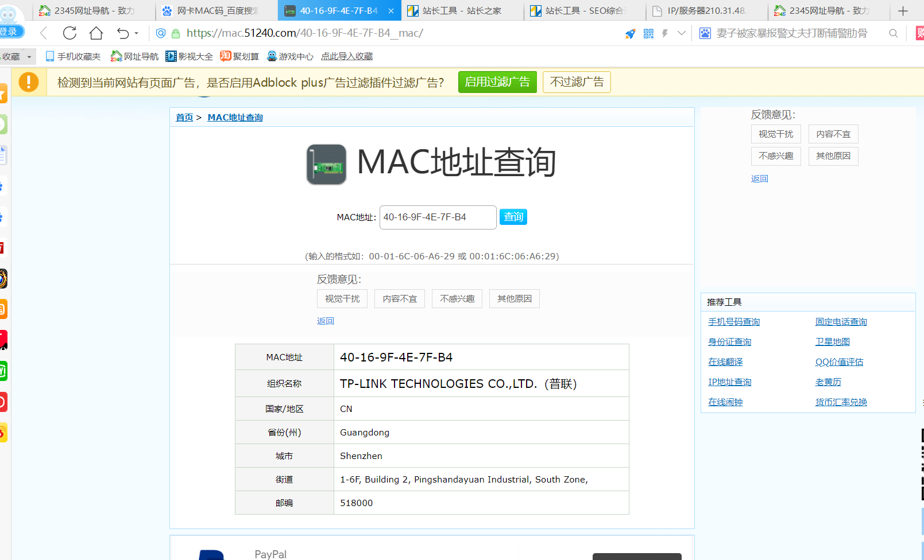Expand the undo-close history dropdown arrow

click(x=137, y=33)
